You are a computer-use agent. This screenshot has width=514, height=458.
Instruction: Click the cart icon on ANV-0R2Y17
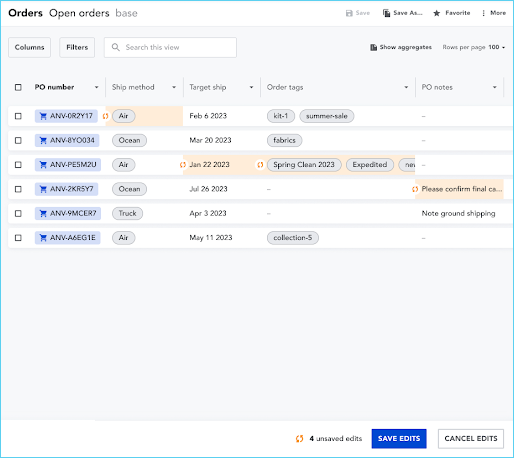(x=43, y=116)
